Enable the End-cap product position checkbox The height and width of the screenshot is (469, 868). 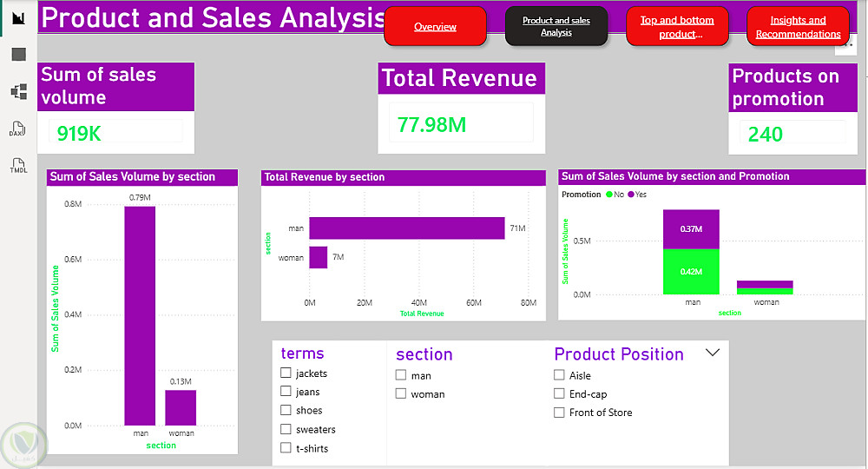tap(559, 394)
